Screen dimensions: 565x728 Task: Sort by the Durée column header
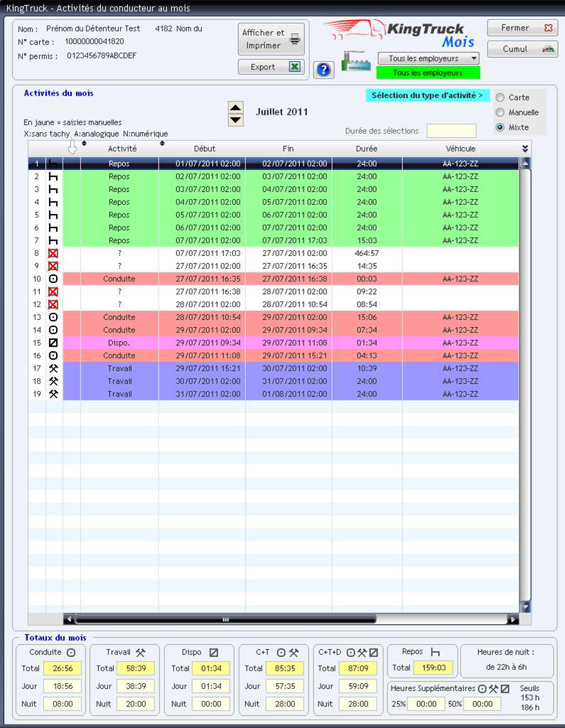(366, 149)
